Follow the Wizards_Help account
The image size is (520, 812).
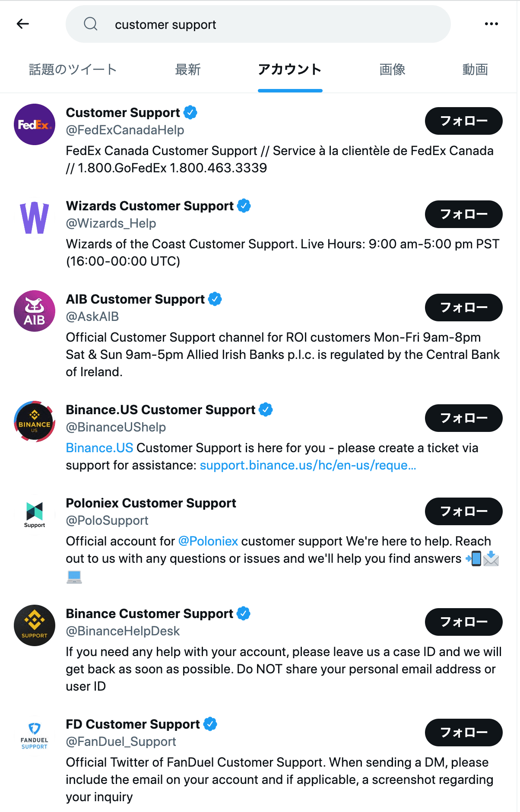pyautogui.click(x=463, y=214)
